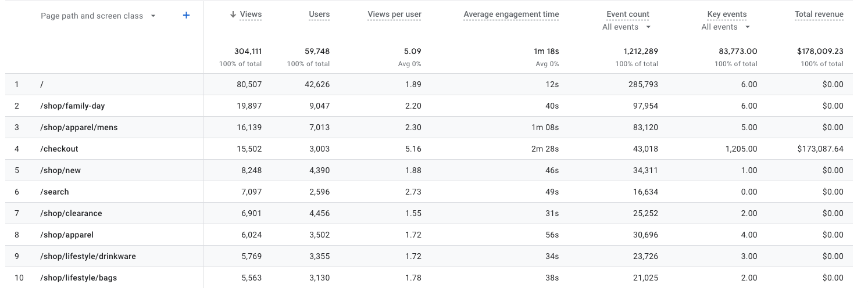Open the /shop/family-day page path

[73, 106]
